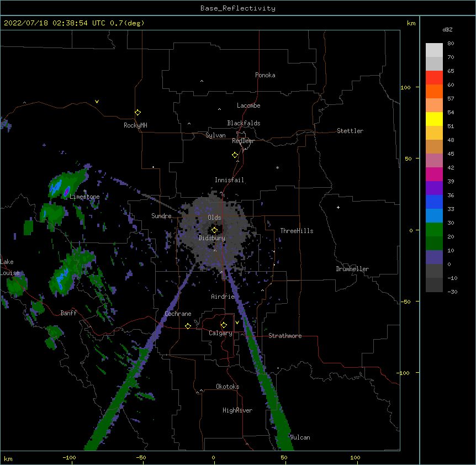Viewport: 476px width, 465px height.
Task: Click the km label at bottom left
Action: click(8, 459)
